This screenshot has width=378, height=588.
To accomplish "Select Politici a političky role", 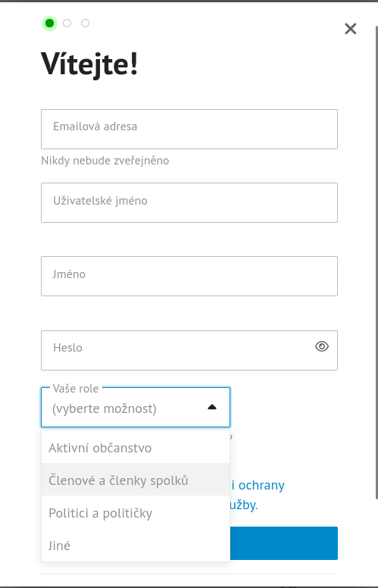I will pyautogui.click(x=136, y=512).
